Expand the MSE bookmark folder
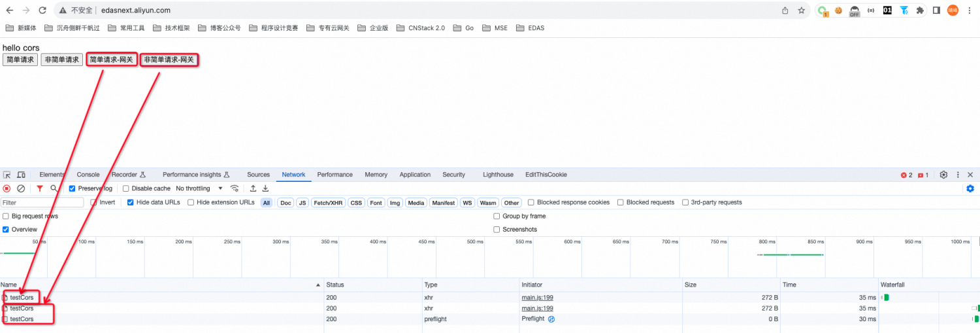Viewport: 980px width, 333px height. 495,28
